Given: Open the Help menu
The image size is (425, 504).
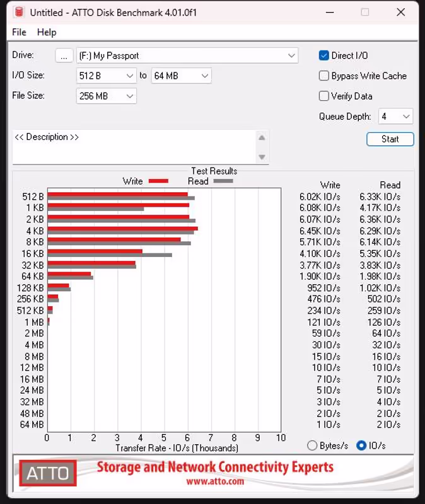Looking at the screenshot, I should coord(47,32).
